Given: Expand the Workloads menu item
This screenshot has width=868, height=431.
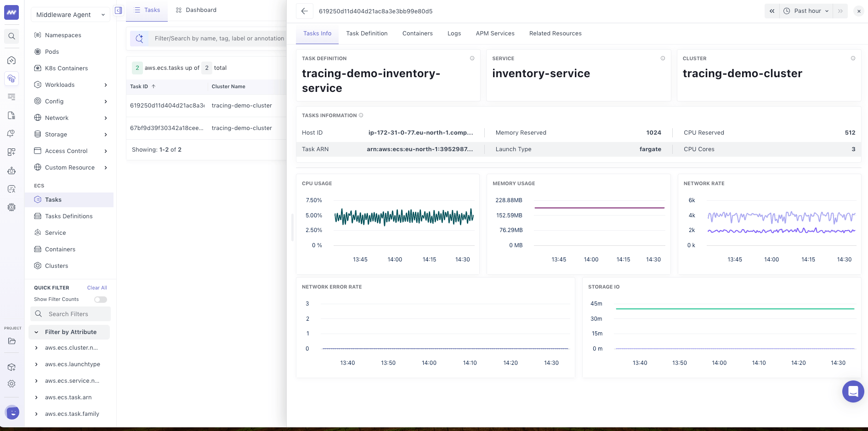Looking at the screenshot, I should pyautogui.click(x=71, y=85).
